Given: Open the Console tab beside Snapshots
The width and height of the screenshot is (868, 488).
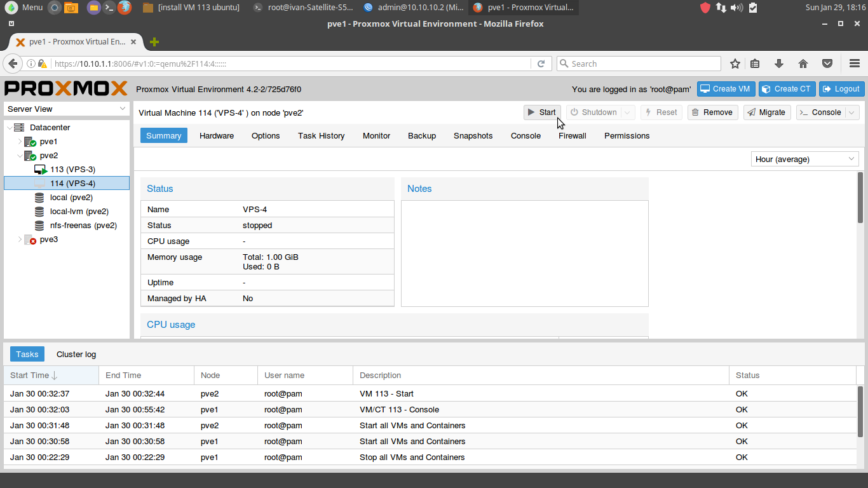Looking at the screenshot, I should click(526, 135).
